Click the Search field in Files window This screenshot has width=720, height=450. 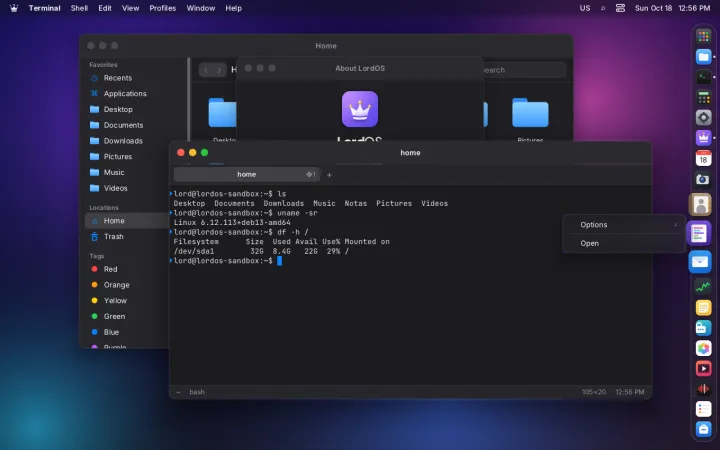tap(525, 70)
